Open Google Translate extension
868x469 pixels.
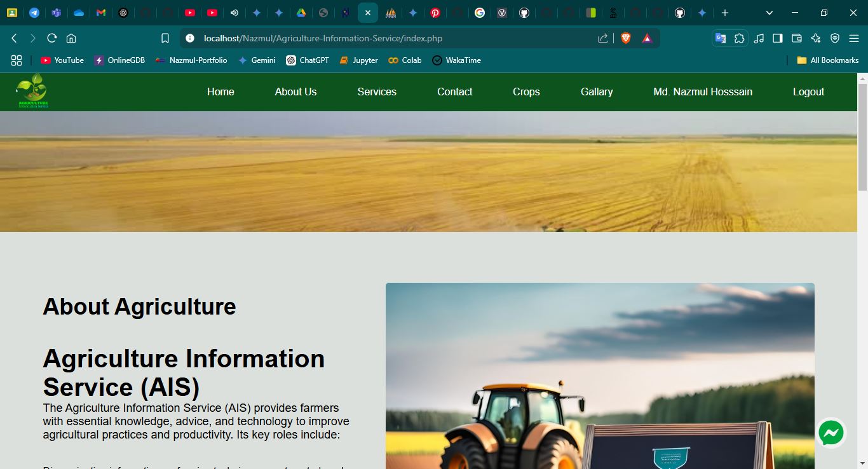[720, 38]
